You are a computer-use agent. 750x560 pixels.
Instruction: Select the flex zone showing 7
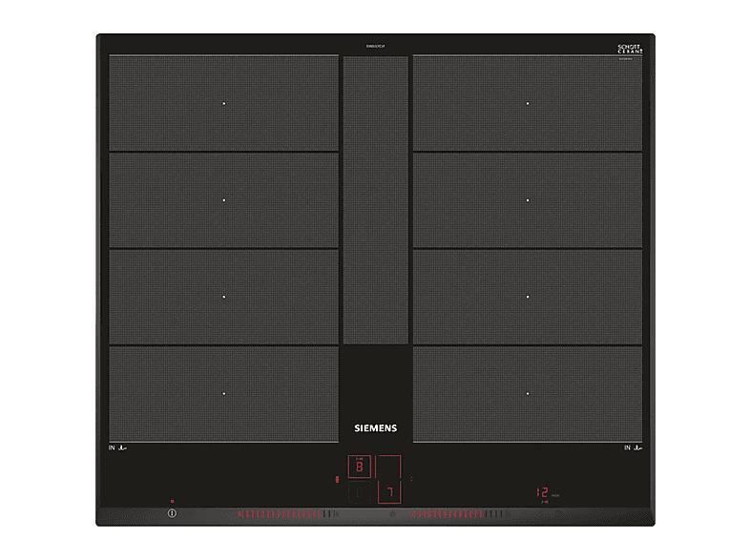coord(389,479)
